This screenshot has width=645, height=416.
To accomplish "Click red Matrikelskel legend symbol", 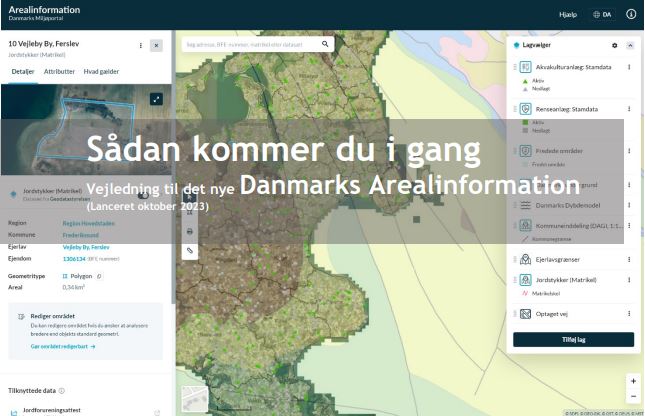I will [525, 293].
